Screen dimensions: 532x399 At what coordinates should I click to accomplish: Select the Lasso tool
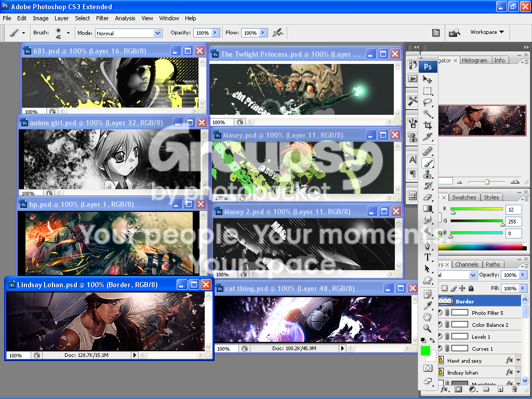pos(428,102)
